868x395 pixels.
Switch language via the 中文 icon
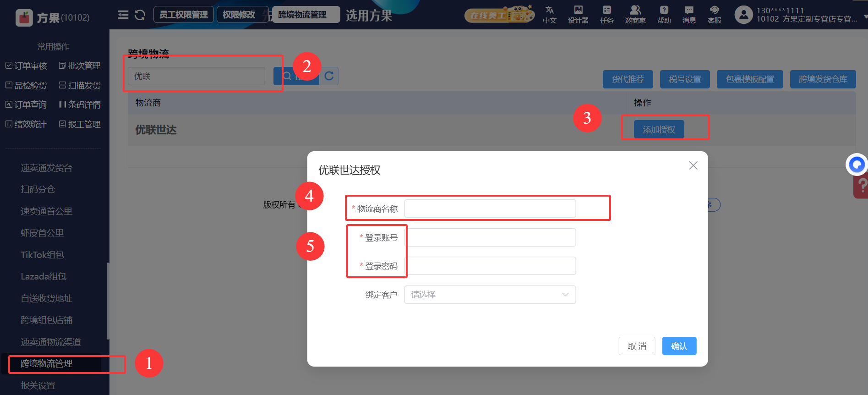click(x=550, y=15)
